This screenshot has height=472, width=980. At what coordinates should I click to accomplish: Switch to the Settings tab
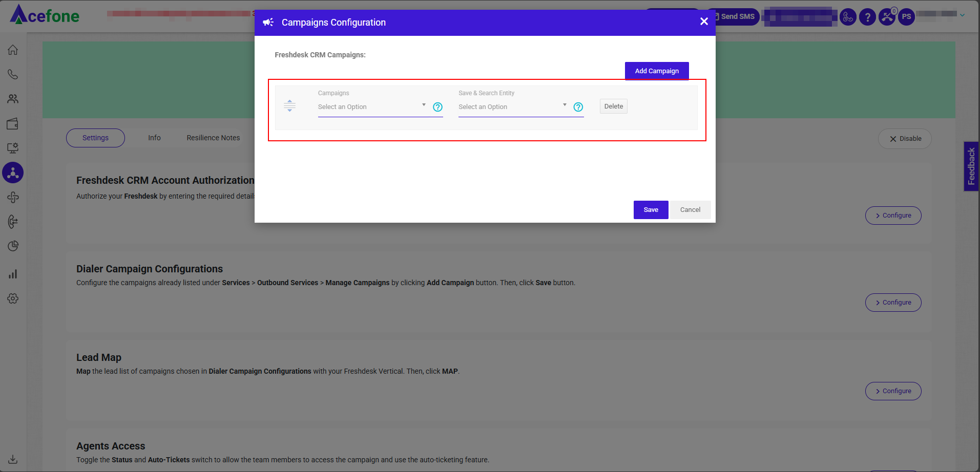coord(95,138)
